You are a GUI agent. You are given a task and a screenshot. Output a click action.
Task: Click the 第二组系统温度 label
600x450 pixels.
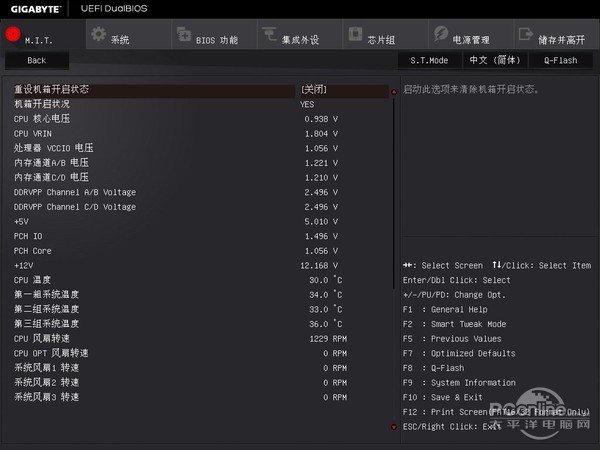pos(46,309)
